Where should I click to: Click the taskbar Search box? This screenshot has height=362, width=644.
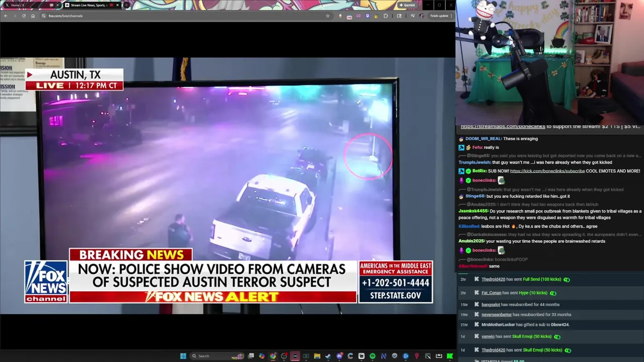pyautogui.click(x=217, y=356)
